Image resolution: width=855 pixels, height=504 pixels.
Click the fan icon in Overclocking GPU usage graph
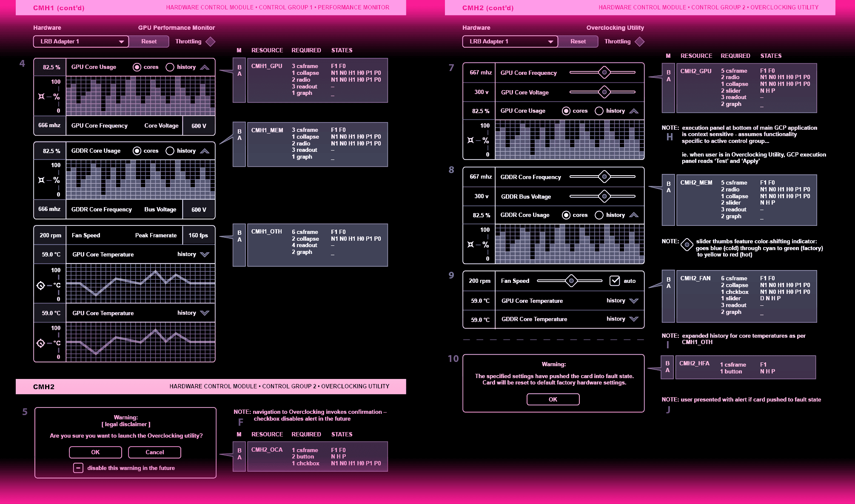point(470,140)
